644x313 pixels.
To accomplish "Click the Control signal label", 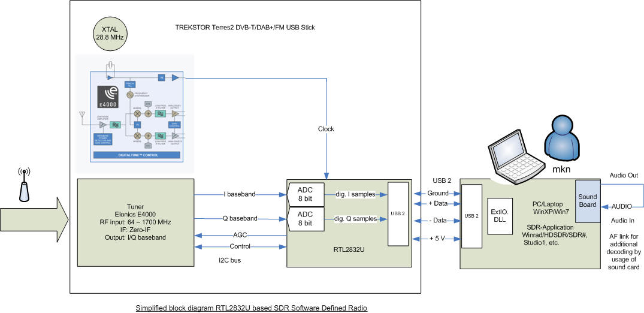I will point(240,247).
